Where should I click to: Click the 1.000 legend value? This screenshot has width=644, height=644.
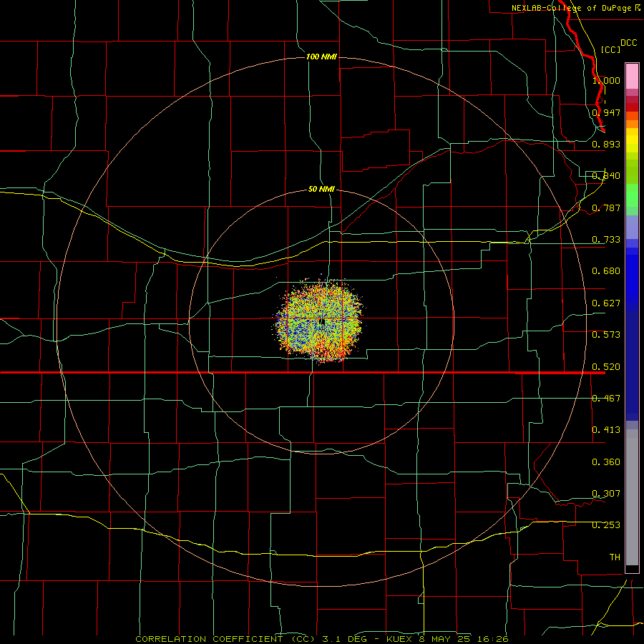tap(606, 80)
